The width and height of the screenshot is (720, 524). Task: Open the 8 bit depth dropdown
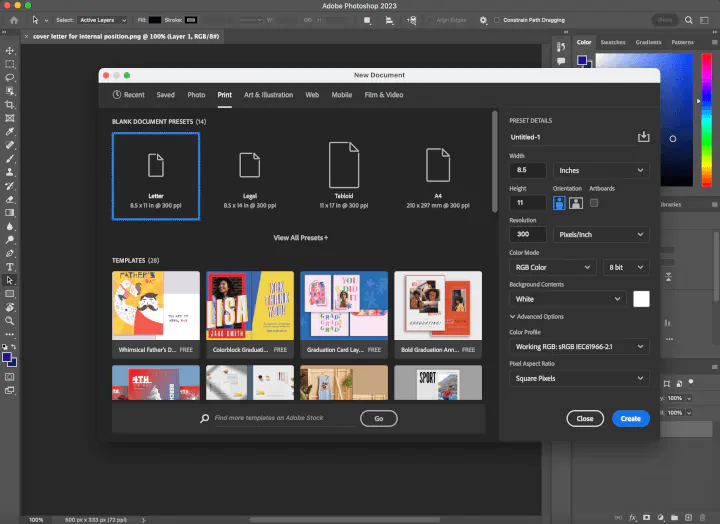(626, 267)
